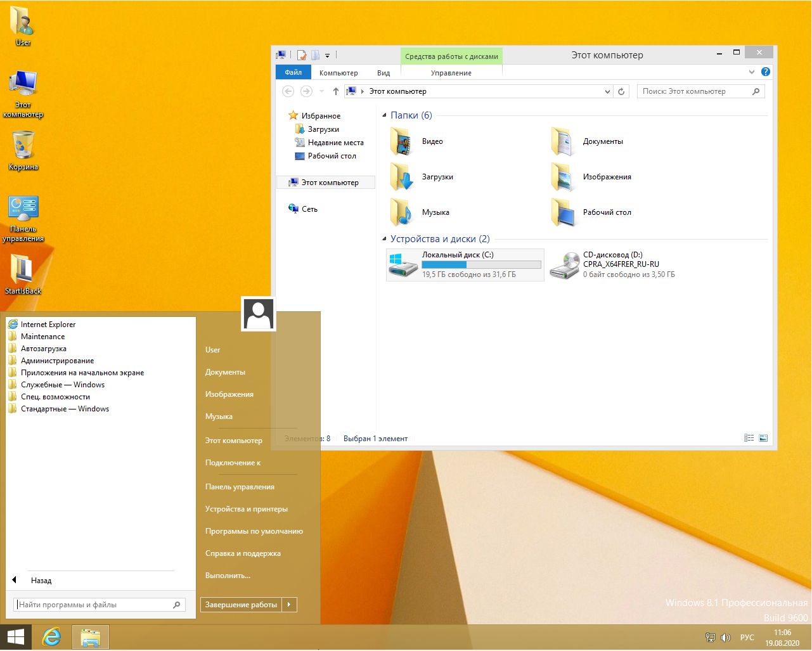The width and height of the screenshot is (812, 651).
Task: Click the Найти программы и файлы search field
Action: click(x=94, y=605)
